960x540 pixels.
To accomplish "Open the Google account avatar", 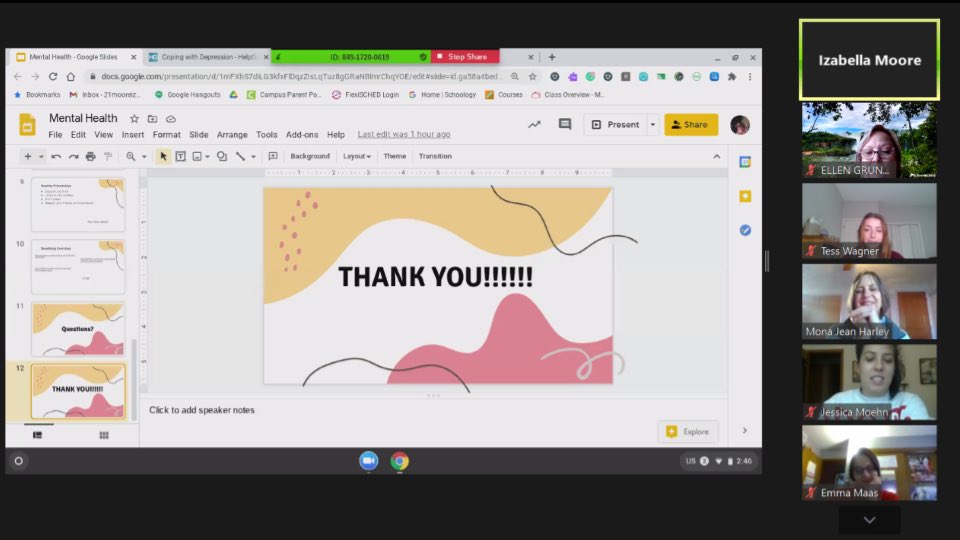I will click(740, 124).
